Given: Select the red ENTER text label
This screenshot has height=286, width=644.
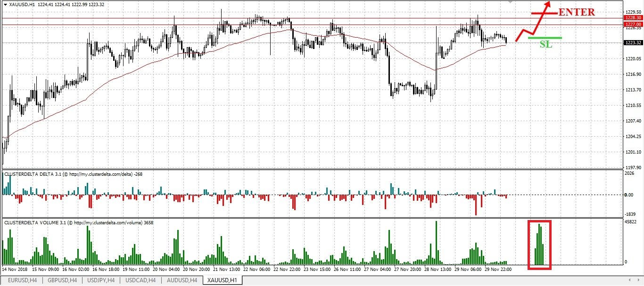Looking at the screenshot, I should tap(576, 13).
